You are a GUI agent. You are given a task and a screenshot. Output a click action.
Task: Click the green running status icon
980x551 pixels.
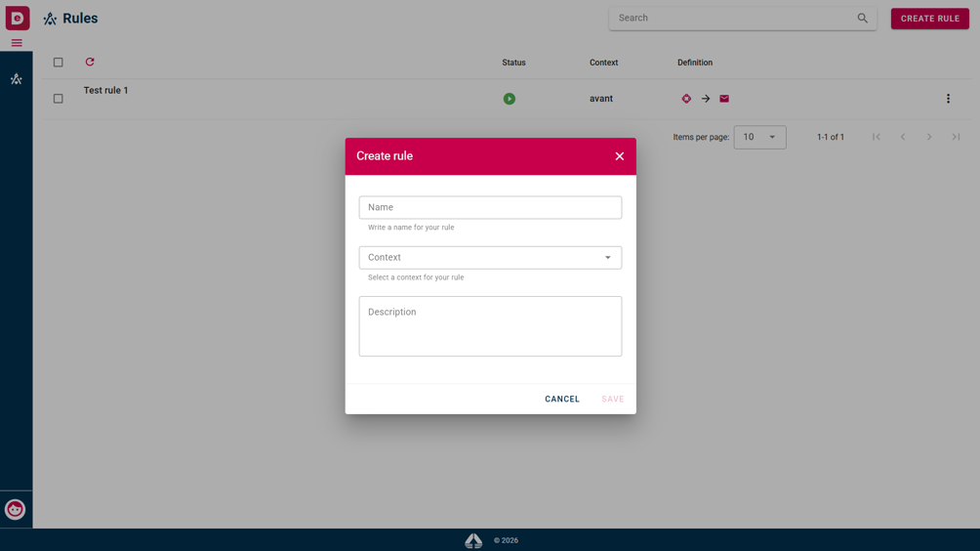coord(510,99)
